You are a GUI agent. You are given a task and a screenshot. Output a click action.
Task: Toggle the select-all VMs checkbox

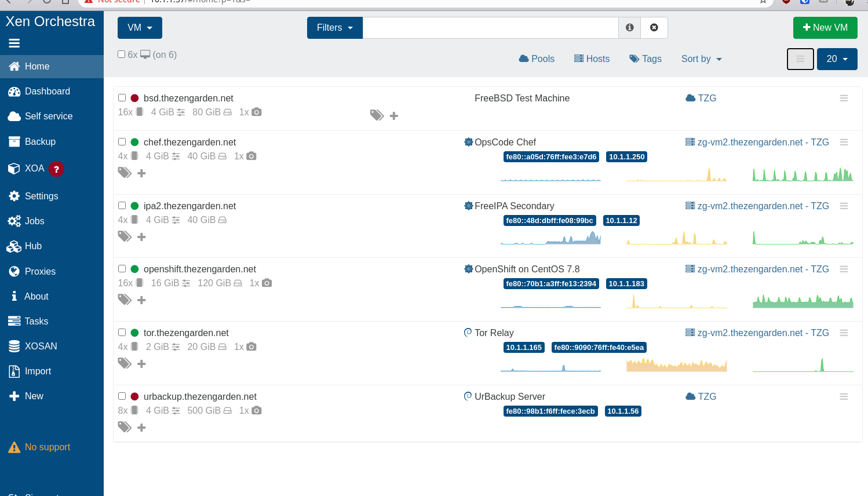pyautogui.click(x=122, y=54)
